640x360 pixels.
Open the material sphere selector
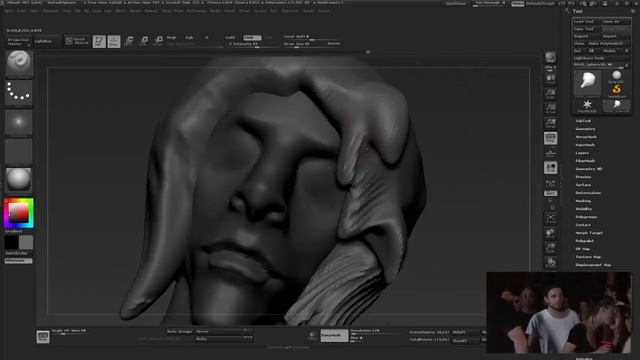coord(19,180)
